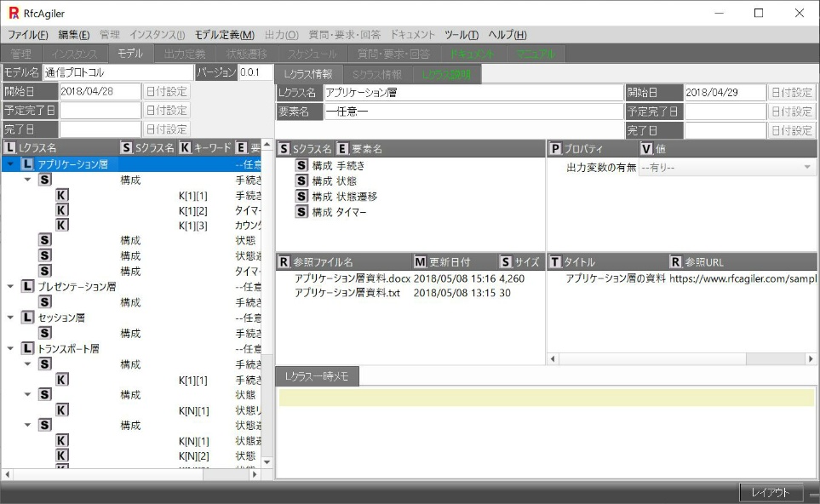820x504 pixels.
Task: Click the L icon of プレゼンテーション層 row
Action: point(28,287)
